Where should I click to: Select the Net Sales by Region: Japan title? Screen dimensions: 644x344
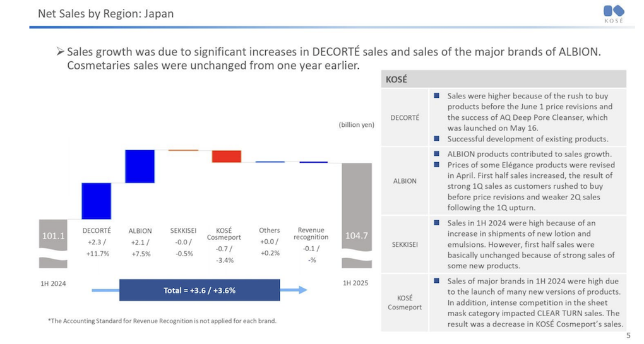pyautogui.click(x=105, y=13)
